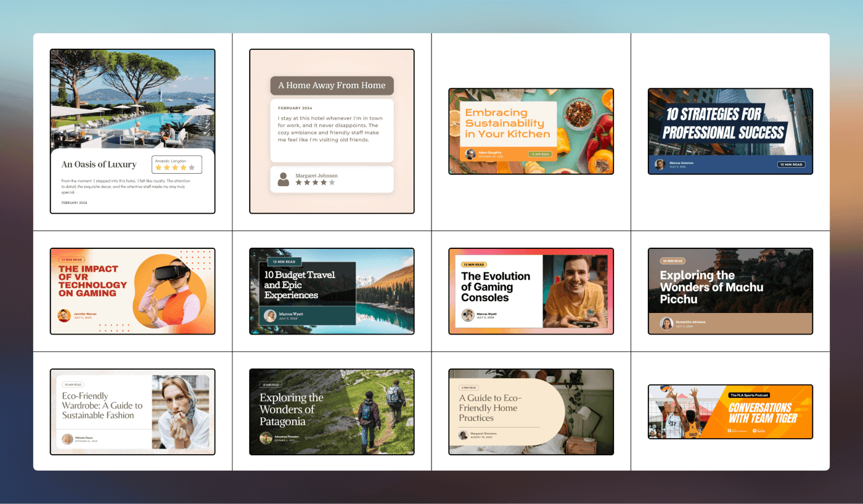Click the star rating under Margaret Johnson
The height and width of the screenshot is (504, 863).
[315, 182]
